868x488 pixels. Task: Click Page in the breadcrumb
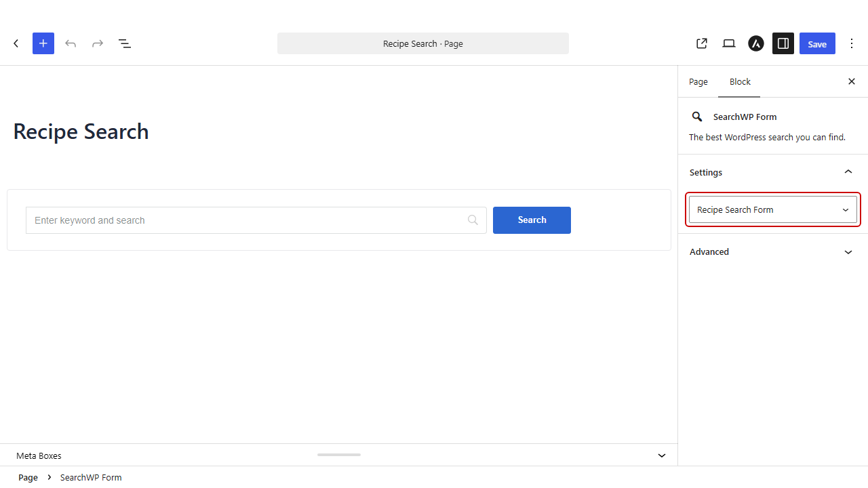click(x=28, y=477)
